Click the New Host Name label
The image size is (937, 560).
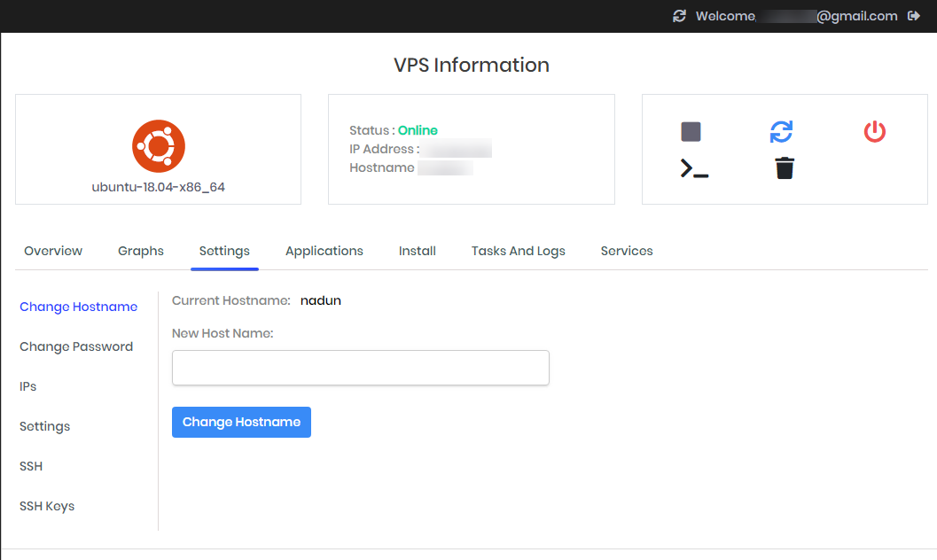pyautogui.click(x=223, y=333)
